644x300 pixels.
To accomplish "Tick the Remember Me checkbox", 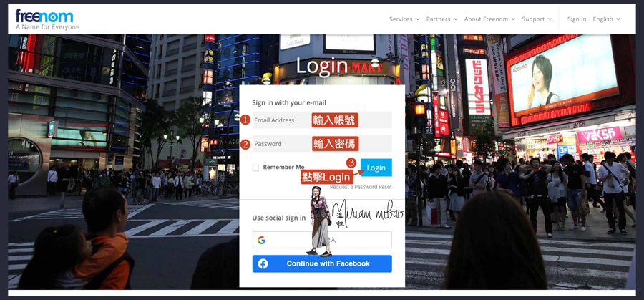I will coord(255,168).
